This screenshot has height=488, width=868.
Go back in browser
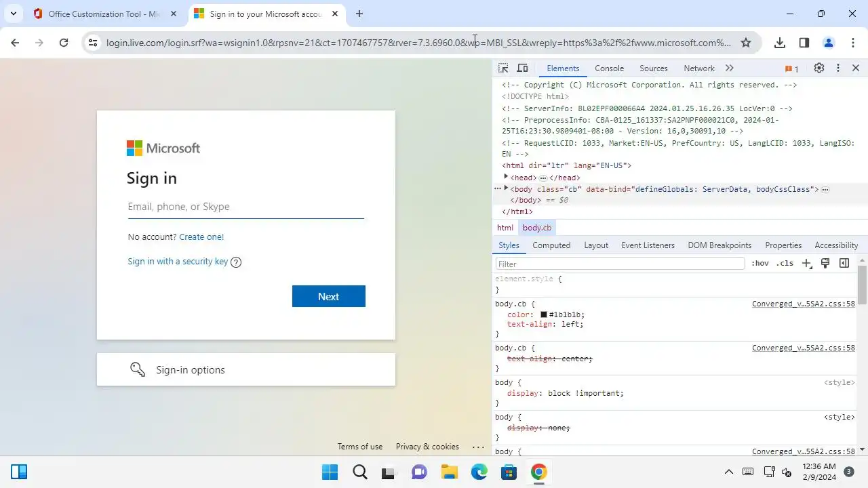[15, 43]
